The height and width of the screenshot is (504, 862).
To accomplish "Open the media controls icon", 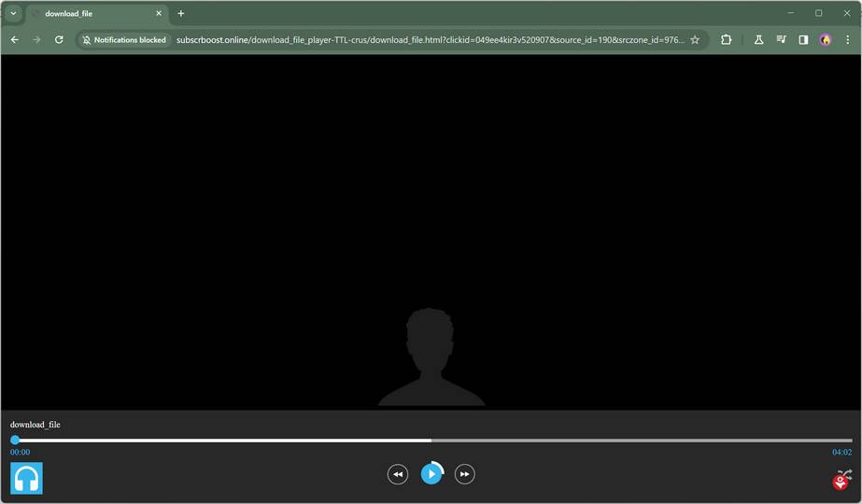I will click(x=781, y=39).
